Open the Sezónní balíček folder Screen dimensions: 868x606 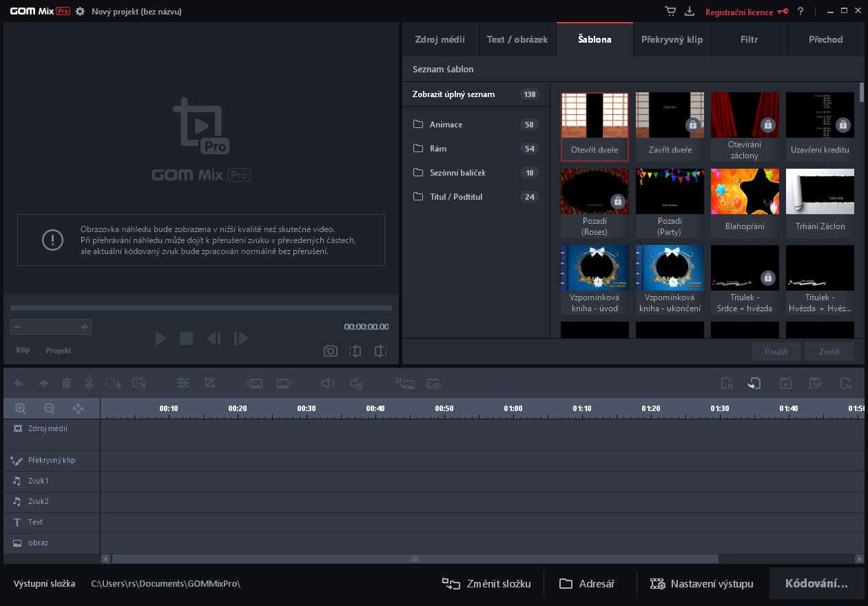point(457,173)
